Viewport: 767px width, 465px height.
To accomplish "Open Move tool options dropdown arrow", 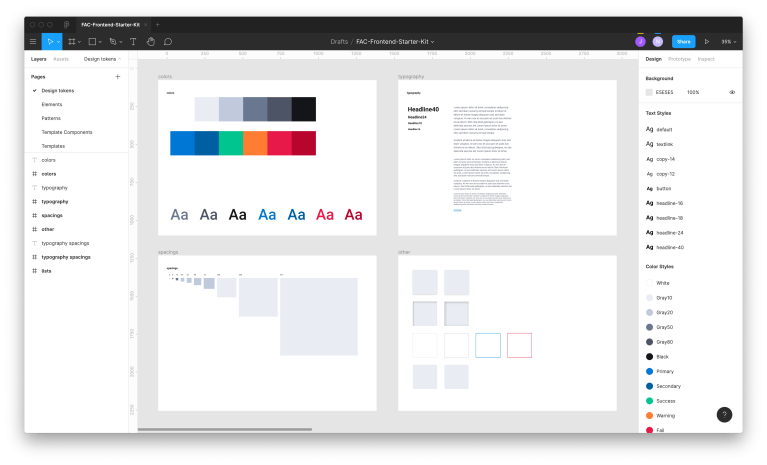I will (59, 42).
